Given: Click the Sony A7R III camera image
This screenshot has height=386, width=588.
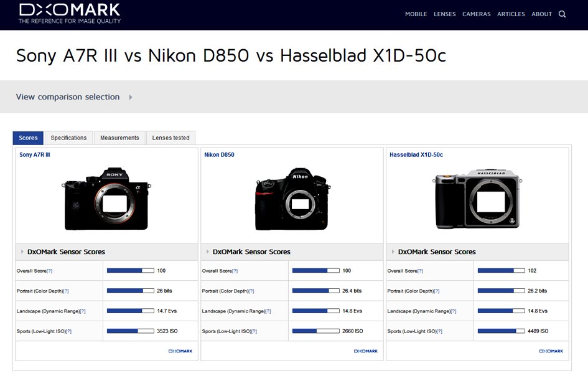Looking at the screenshot, I should click(x=106, y=199).
